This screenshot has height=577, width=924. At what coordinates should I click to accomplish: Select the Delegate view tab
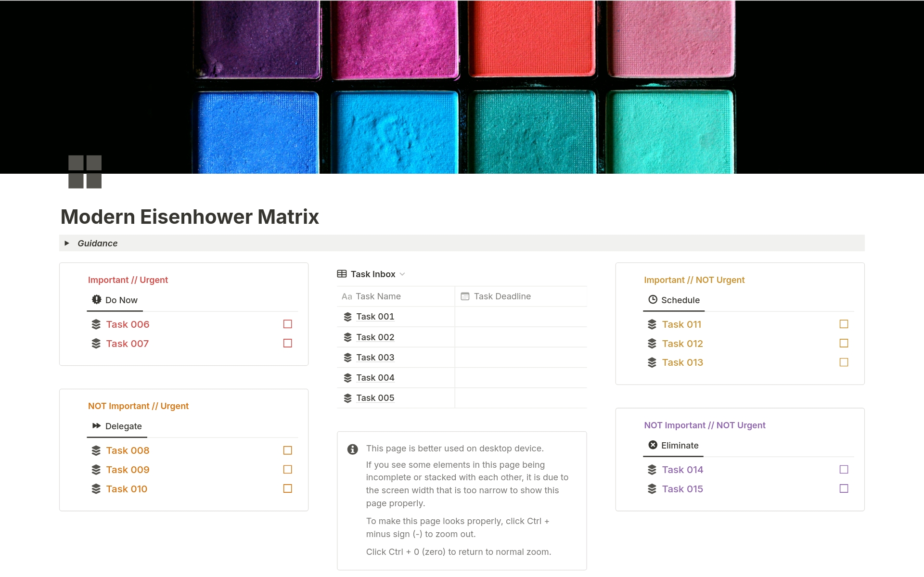[x=123, y=426]
